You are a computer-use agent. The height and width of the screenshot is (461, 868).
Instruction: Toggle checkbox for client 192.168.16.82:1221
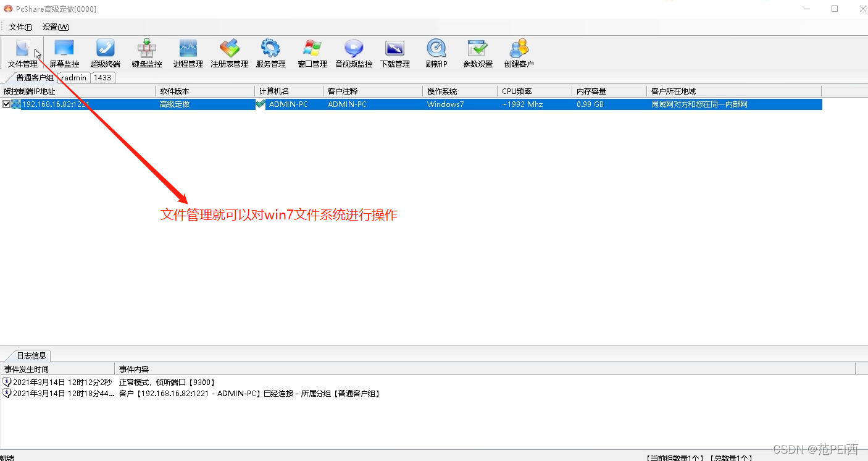(7, 104)
